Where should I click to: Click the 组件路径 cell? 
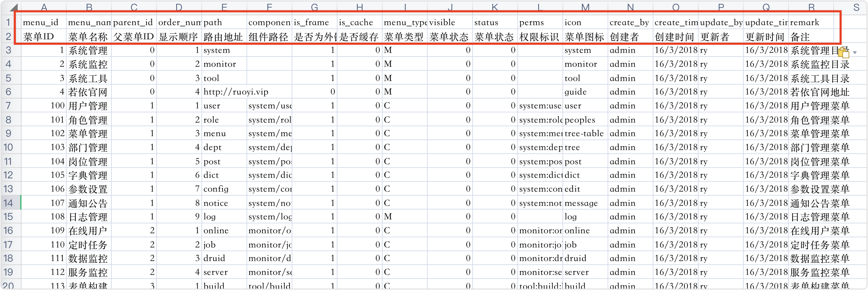click(x=269, y=36)
